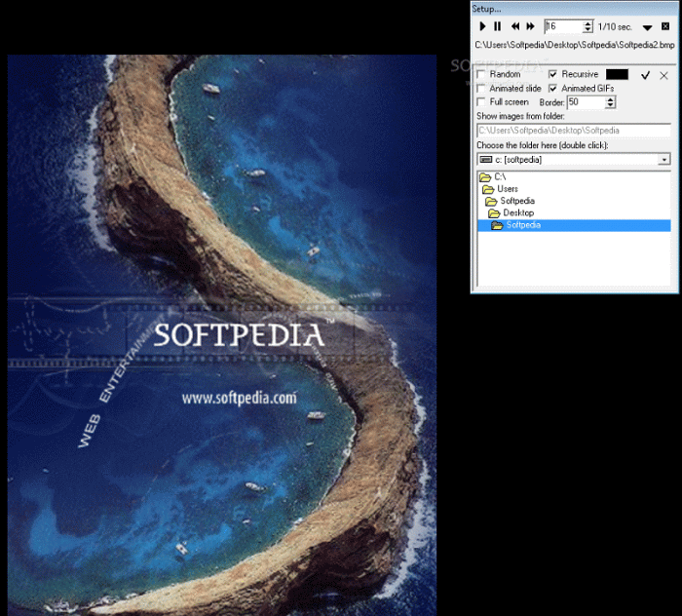This screenshot has width=682, height=616.
Task: Increase the Border value with up arrow
Action: tap(611, 99)
